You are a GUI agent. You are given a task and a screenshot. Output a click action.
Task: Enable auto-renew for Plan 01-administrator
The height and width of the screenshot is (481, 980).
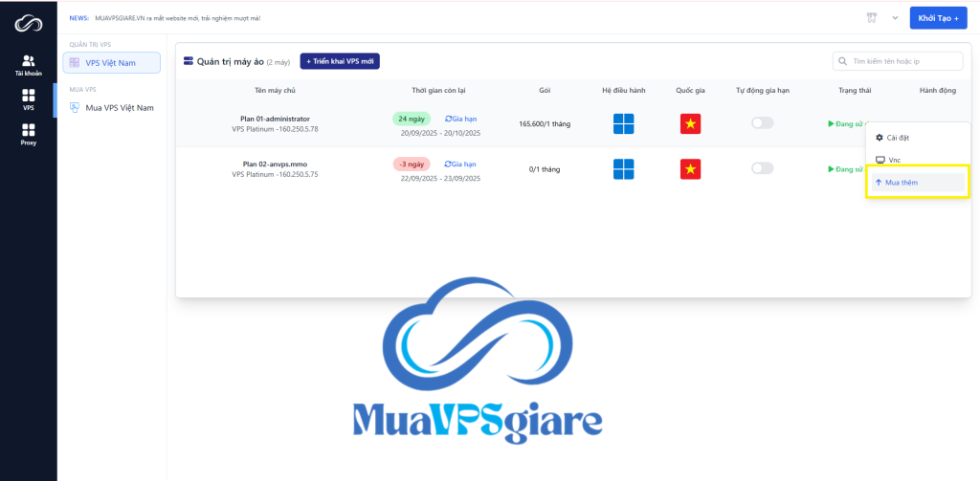click(x=762, y=122)
